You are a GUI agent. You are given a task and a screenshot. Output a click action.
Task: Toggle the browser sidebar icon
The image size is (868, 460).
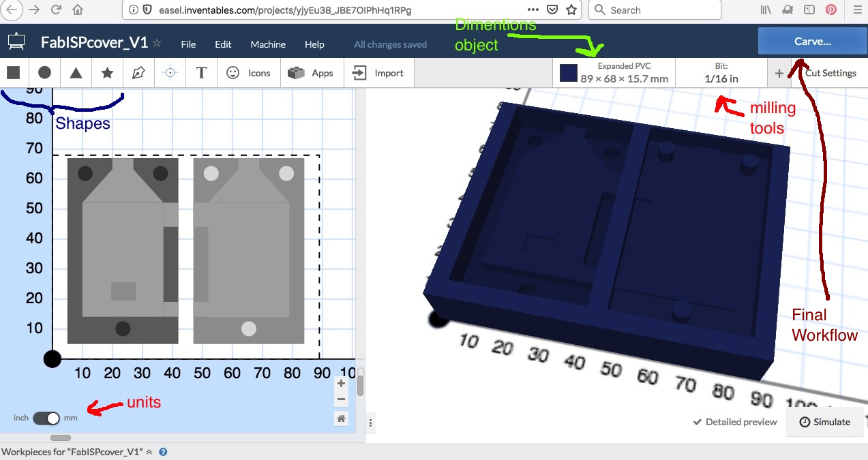click(x=809, y=10)
